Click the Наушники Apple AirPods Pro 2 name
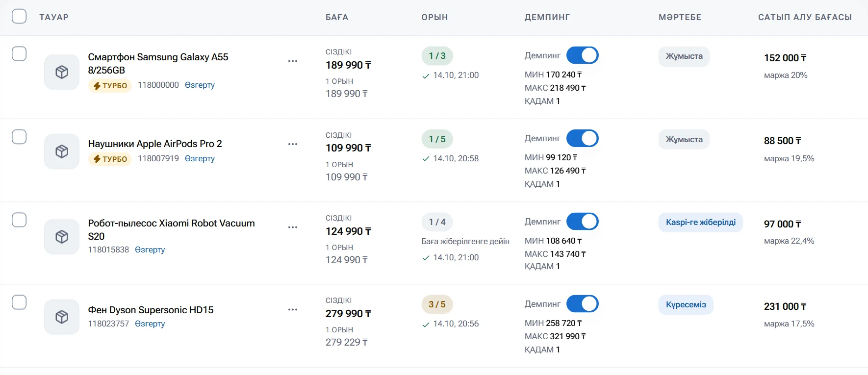Screen dimensions: 868x375 (155, 144)
